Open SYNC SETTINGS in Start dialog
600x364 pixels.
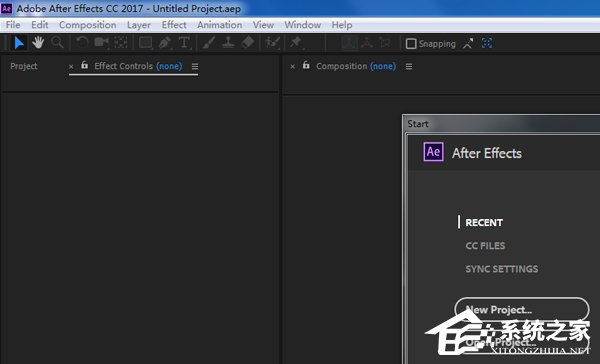click(x=502, y=269)
